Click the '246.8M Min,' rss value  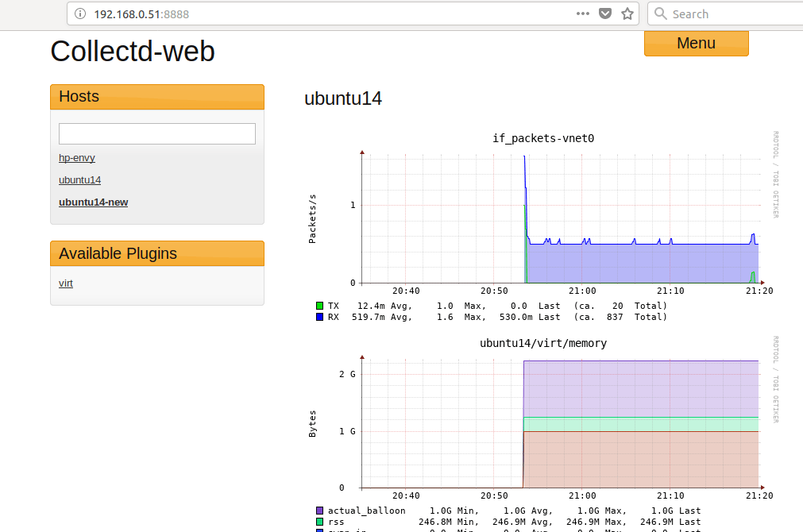coord(449,522)
